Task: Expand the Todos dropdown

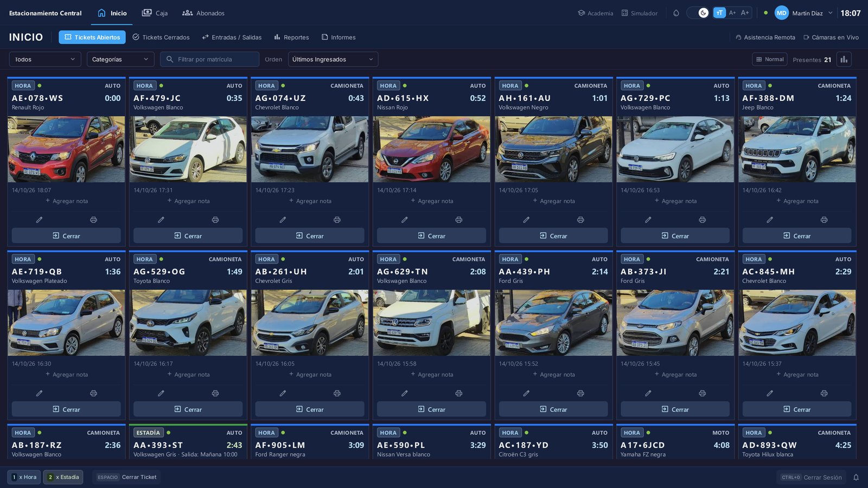Action: 45,59
